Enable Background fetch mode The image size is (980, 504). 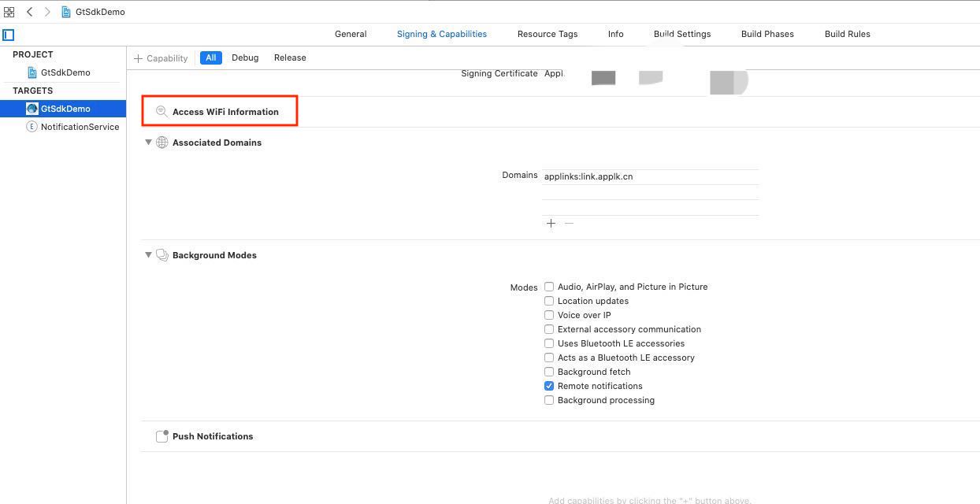[x=549, y=372]
